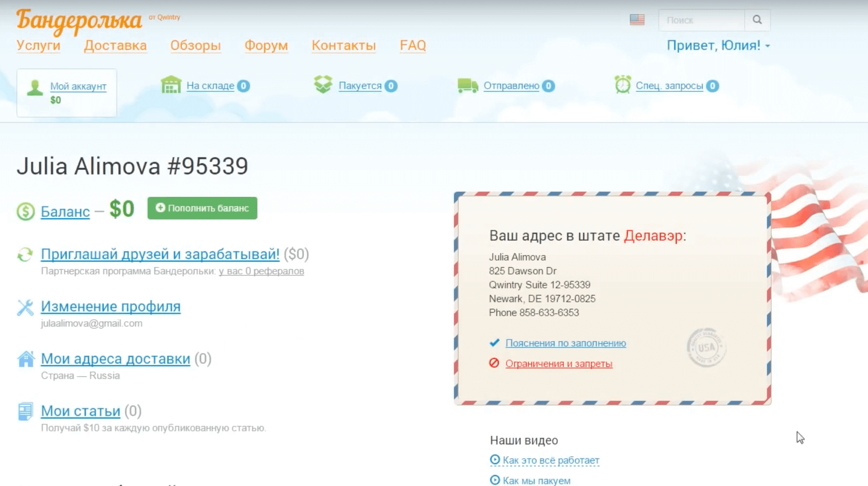868x486 pixels.
Task: Open the FAQ page
Action: click(412, 46)
